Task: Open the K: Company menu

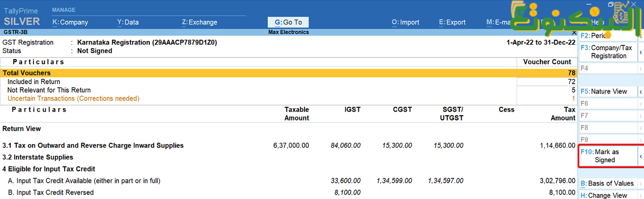Action: tap(70, 22)
